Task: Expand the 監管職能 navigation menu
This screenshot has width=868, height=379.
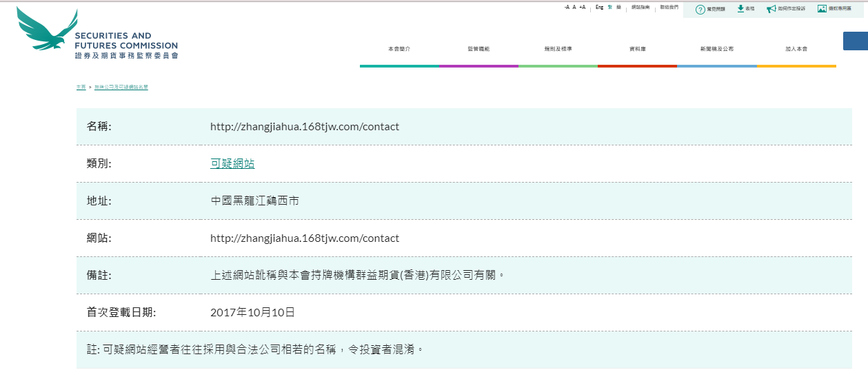Action: coord(478,49)
